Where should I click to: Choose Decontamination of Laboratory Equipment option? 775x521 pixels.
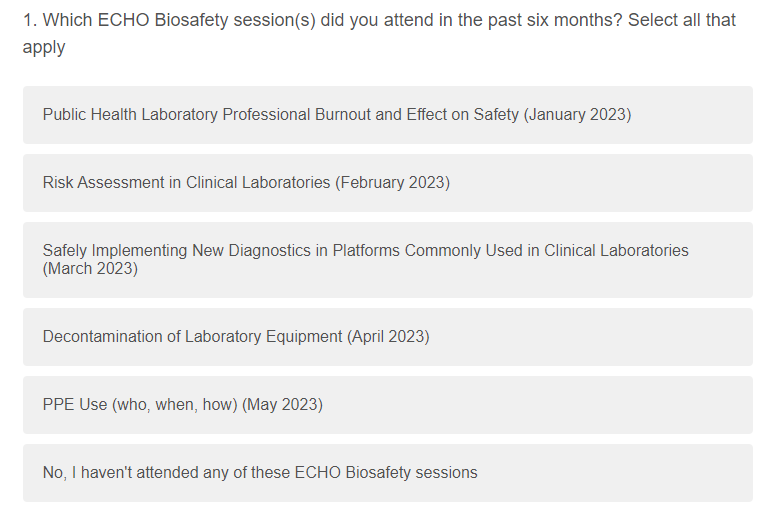point(236,337)
